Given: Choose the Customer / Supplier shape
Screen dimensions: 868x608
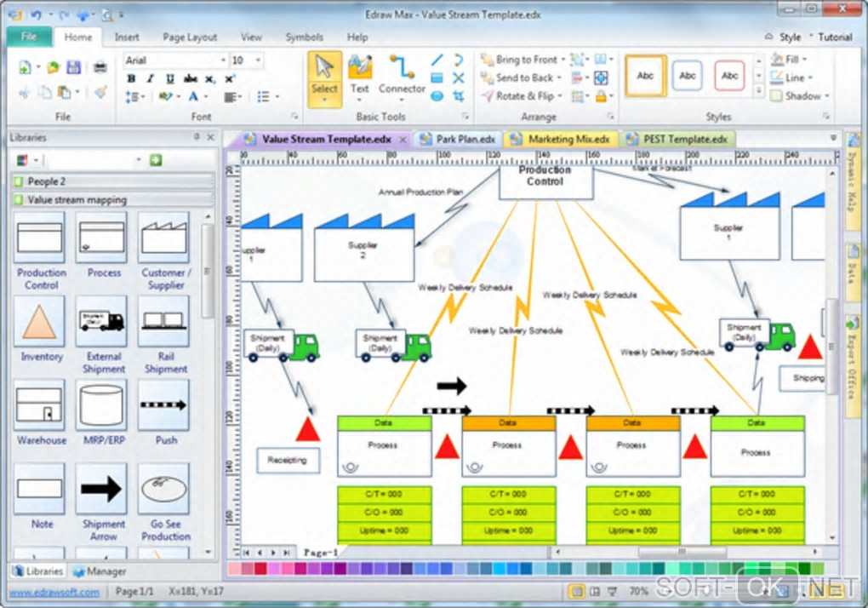Looking at the screenshot, I should pos(164,238).
